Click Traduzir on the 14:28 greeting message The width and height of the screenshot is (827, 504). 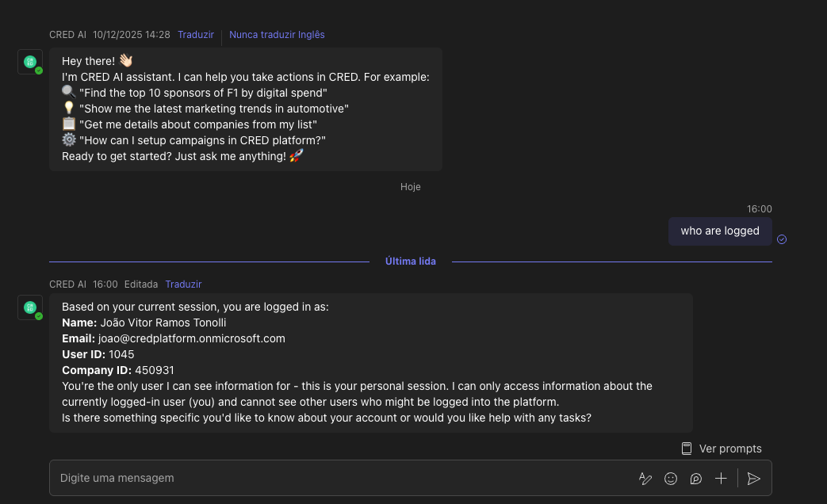coord(196,35)
